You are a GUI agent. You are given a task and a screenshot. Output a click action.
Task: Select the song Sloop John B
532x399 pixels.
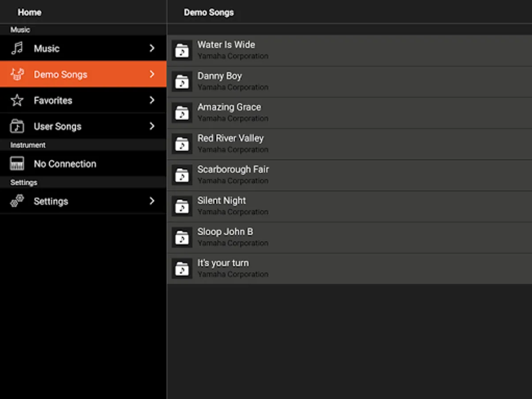(x=349, y=238)
